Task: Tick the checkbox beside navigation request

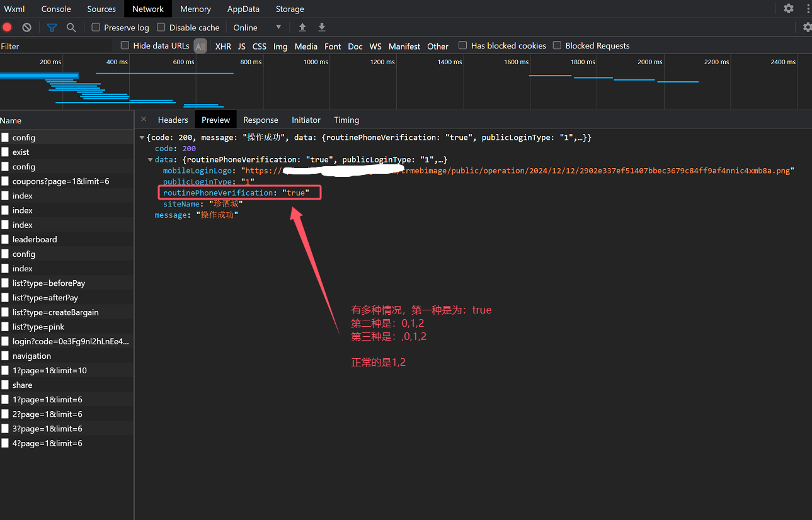Action: [5, 356]
